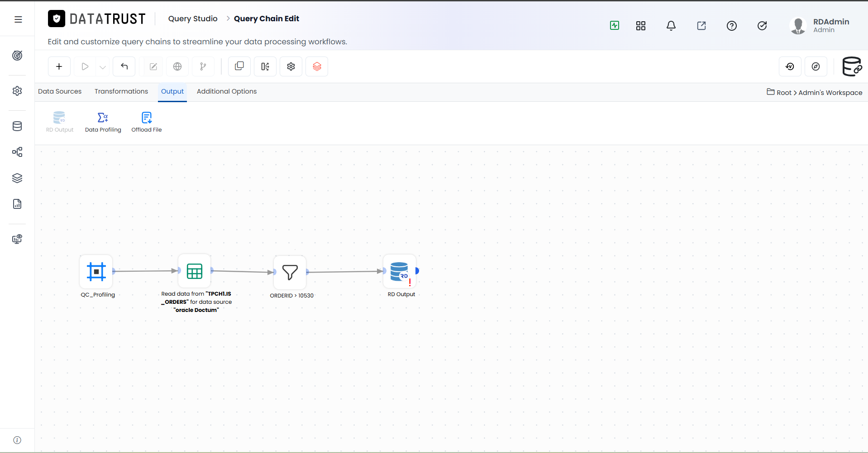Image resolution: width=868 pixels, height=453 pixels.
Task: Open the report chart icon in sidebar
Action: 17,204
